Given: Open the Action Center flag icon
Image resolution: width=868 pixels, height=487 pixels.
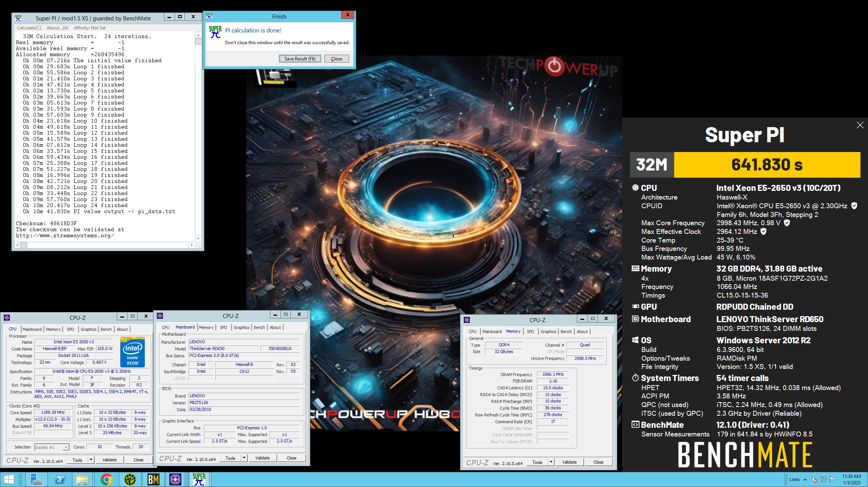Looking at the screenshot, I should point(832,479).
